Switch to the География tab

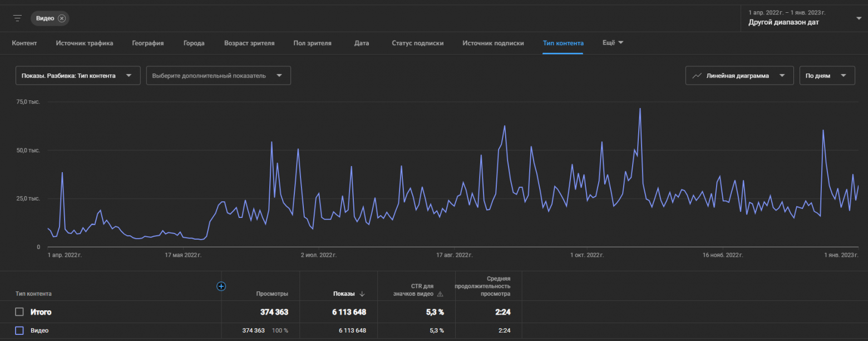(148, 43)
